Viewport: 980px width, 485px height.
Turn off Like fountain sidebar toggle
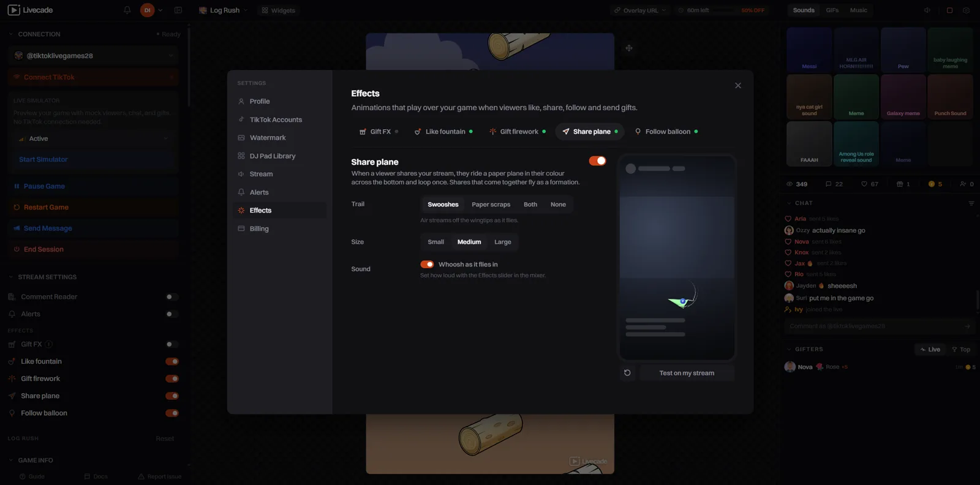172,361
